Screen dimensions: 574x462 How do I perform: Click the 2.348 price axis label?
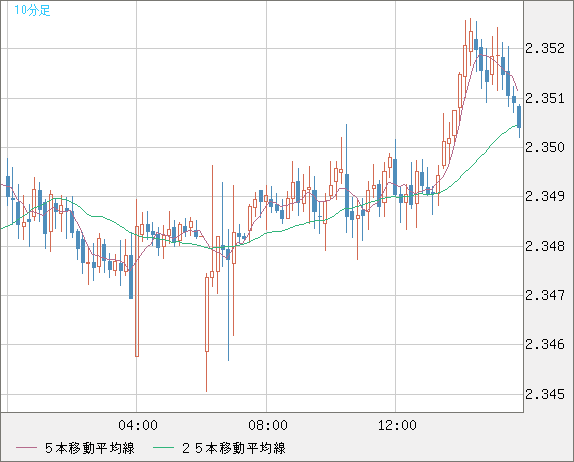[545, 246]
